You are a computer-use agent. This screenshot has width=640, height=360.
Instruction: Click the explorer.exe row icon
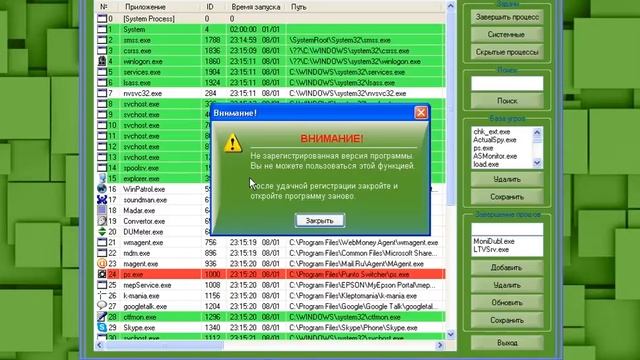102,178
